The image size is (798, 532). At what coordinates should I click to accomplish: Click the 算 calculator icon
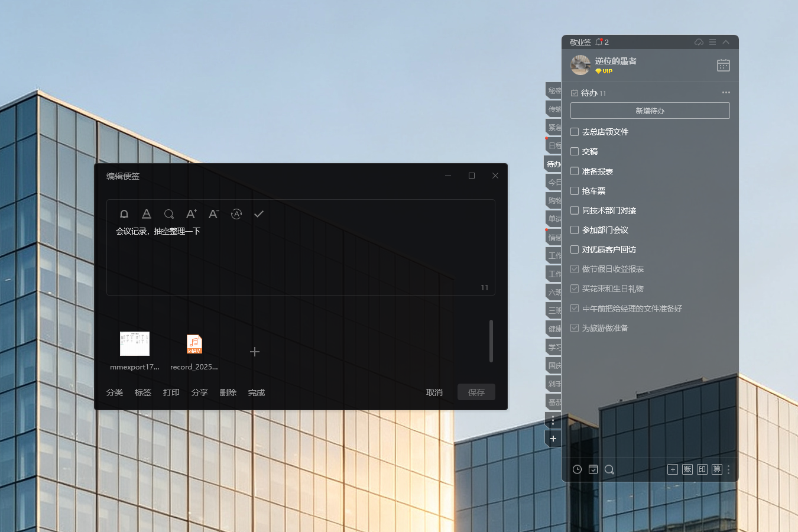[x=717, y=469]
